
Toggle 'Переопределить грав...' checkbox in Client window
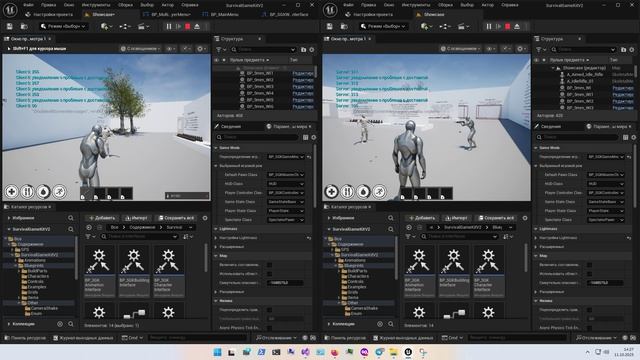[x=269, y=310]
